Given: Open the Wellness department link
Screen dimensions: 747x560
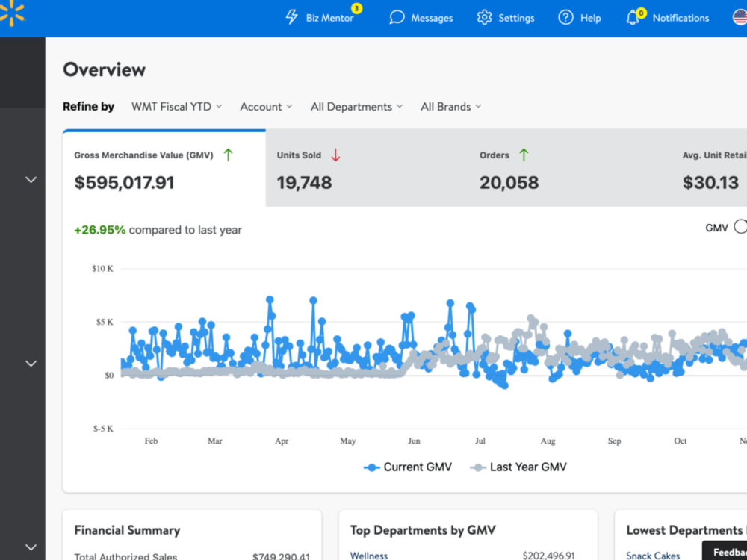Looking at the screenshot, I should pyautogui.click(x=369, y=556).
